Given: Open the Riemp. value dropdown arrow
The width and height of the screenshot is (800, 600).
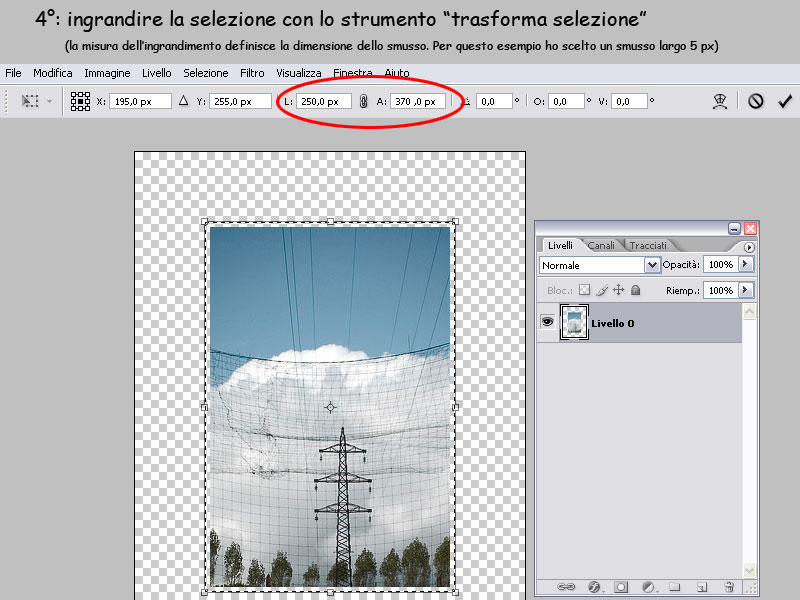Looking at the screenshot, I should click(x=745, y=289).
